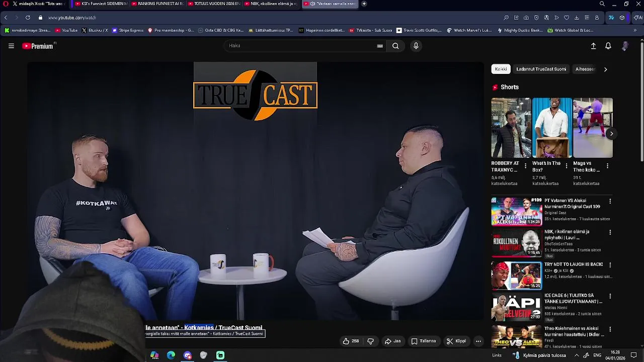
Task: Open the Maga vs Theo koko short
Action: pos(593,128)
